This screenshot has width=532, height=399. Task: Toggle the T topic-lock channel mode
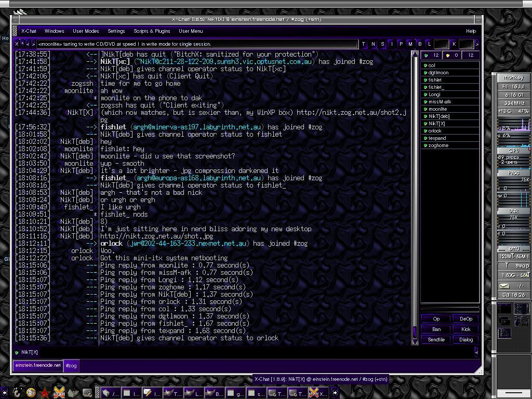[x=363, y=44]
